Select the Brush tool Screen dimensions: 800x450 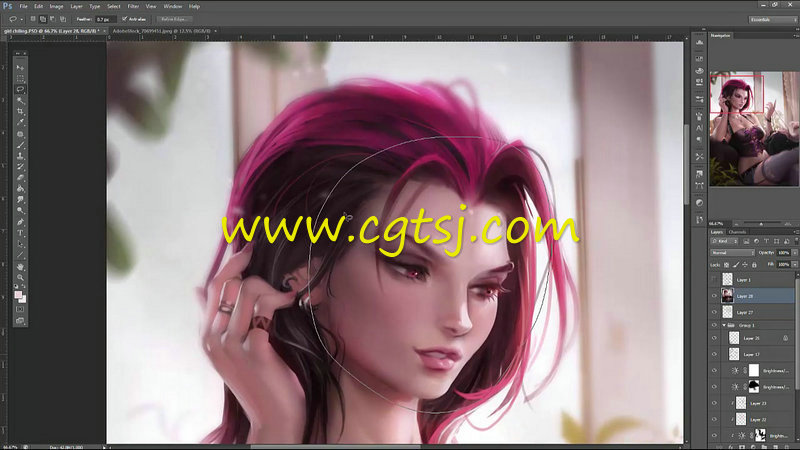(20, 145)
